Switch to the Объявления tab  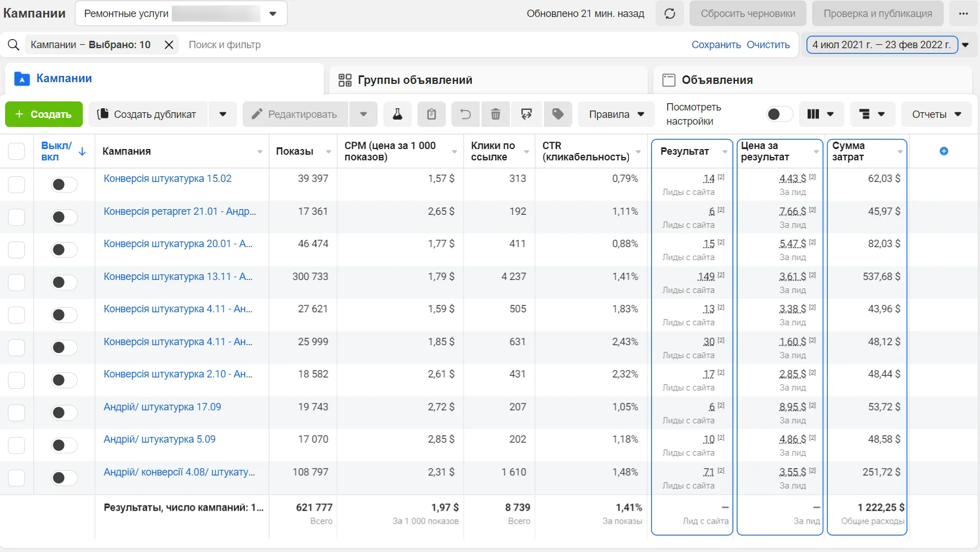click(x=812, y=80)
